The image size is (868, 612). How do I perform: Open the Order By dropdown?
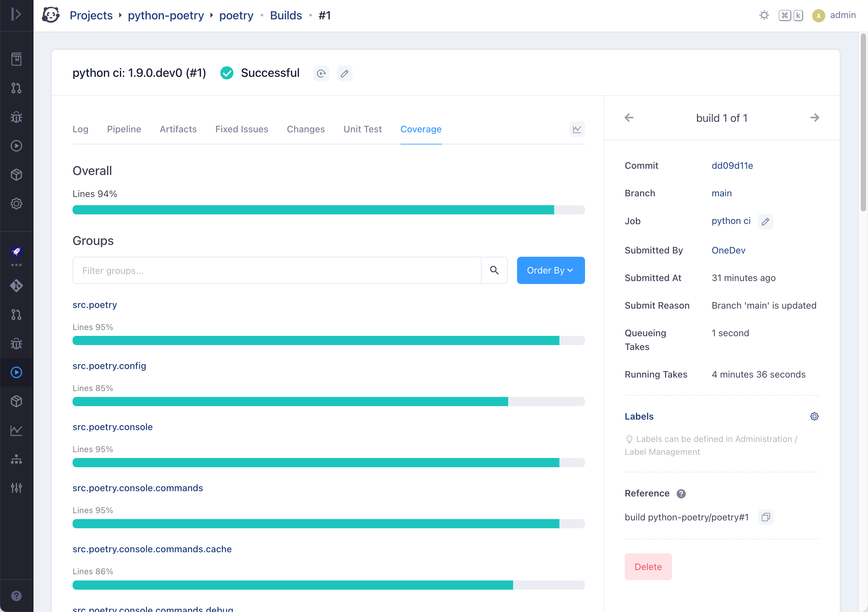(551, 270)
